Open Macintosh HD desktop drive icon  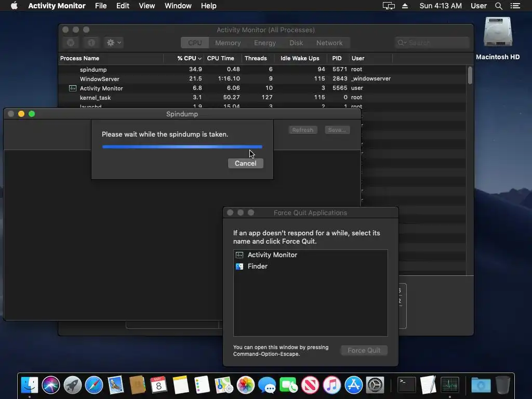click(498, 32)
